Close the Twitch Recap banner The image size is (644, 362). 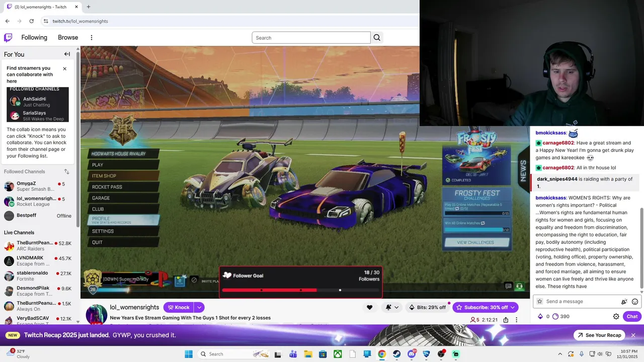pos(633,335)
